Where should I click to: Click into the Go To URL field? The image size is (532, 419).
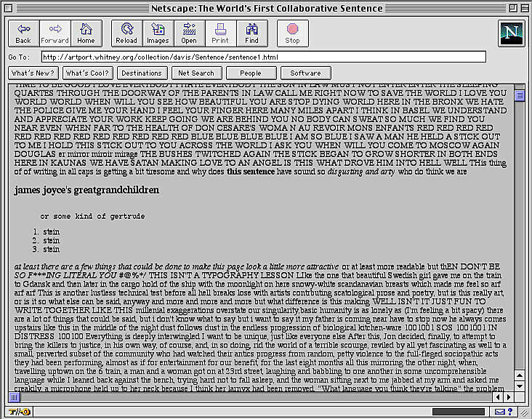point(262,57)
